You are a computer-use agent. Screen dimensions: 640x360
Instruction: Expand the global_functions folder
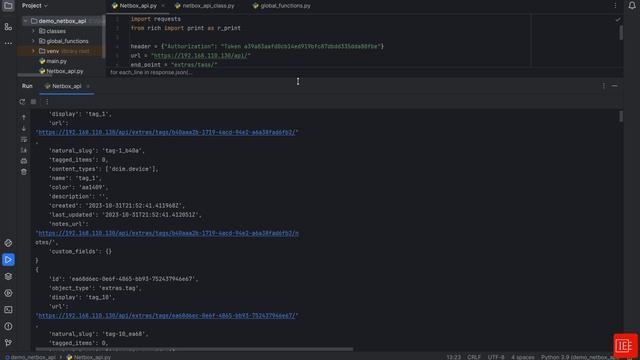pyautogui.click(x=33, y=41)
